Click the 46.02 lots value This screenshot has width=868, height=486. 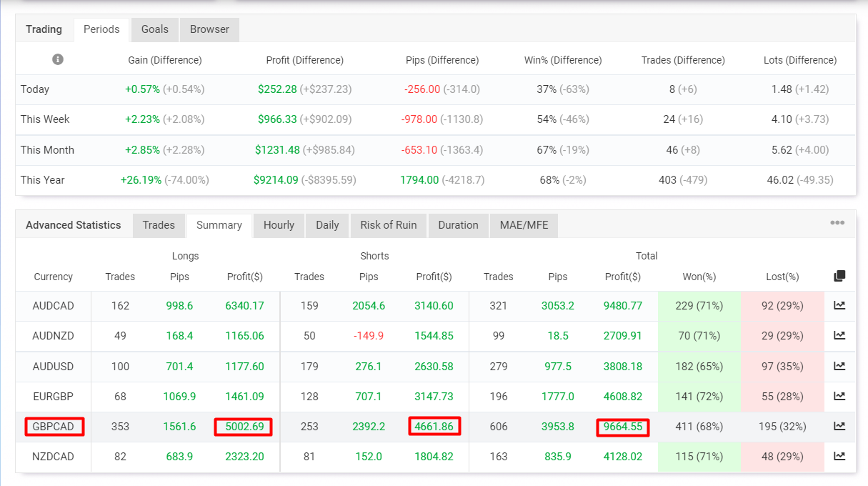pyautogui.click(x=781, y=180)
